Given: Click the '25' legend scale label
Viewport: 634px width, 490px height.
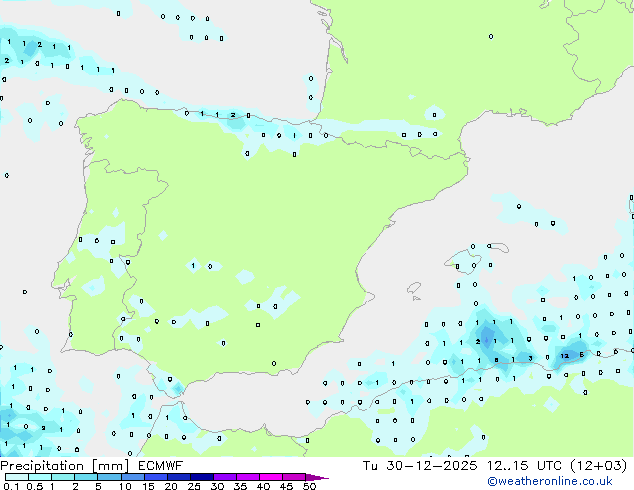Looking at the screenshot, I should (194, 486).
